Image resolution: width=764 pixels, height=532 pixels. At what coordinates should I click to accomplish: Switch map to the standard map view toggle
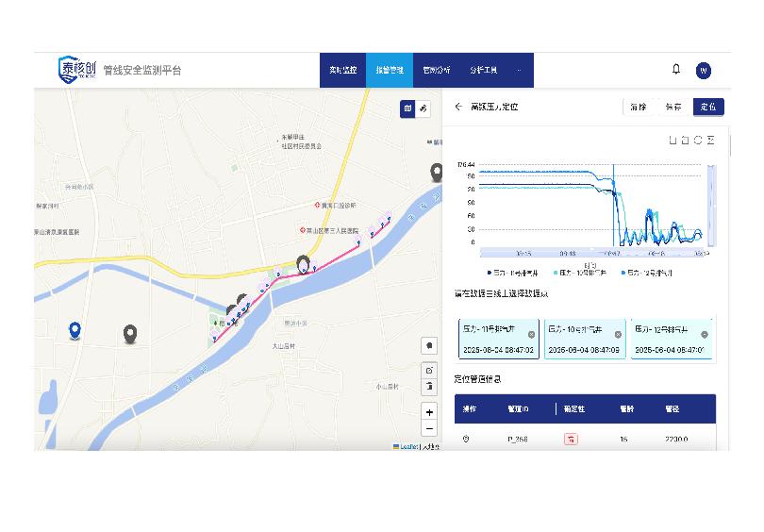click(x=407, y=108)
